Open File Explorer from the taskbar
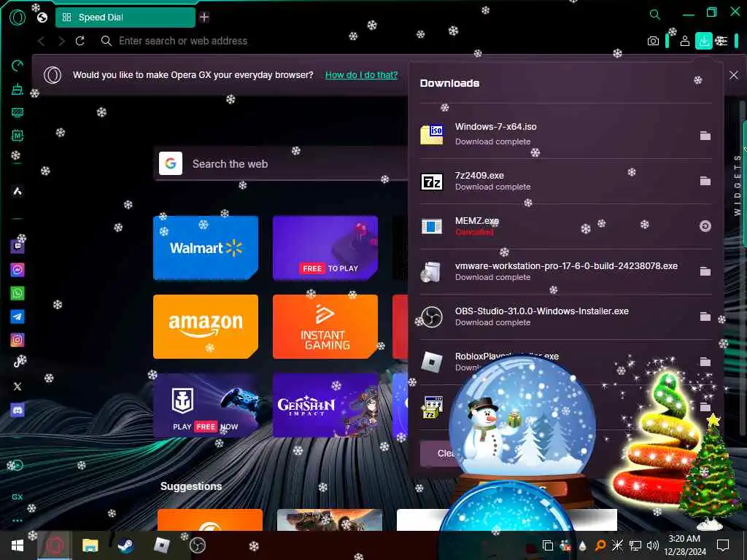This screenshot has width=747, height=560. pos(90,545)
